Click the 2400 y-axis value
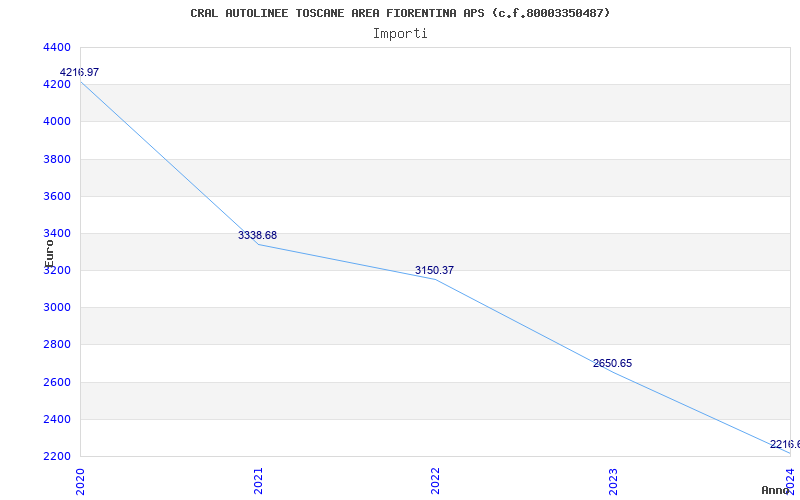 58,420
